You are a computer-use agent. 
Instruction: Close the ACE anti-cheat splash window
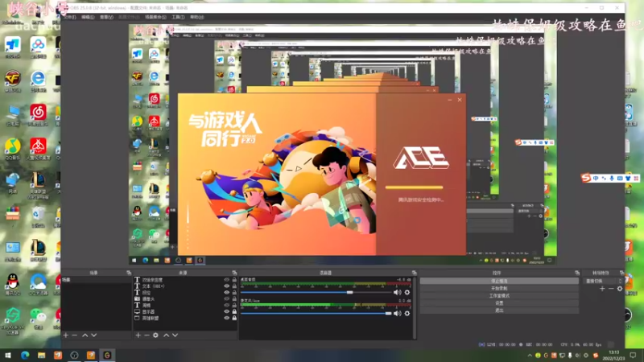460,100
